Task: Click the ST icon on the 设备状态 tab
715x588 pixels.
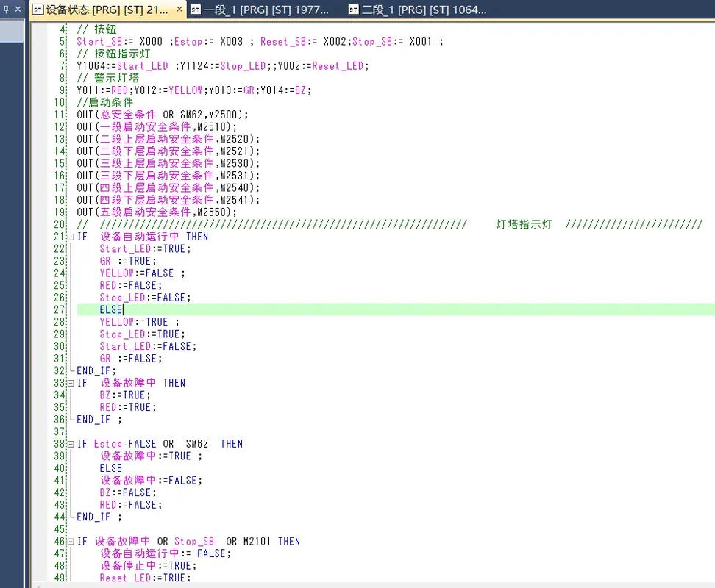Action: (38, 10)
